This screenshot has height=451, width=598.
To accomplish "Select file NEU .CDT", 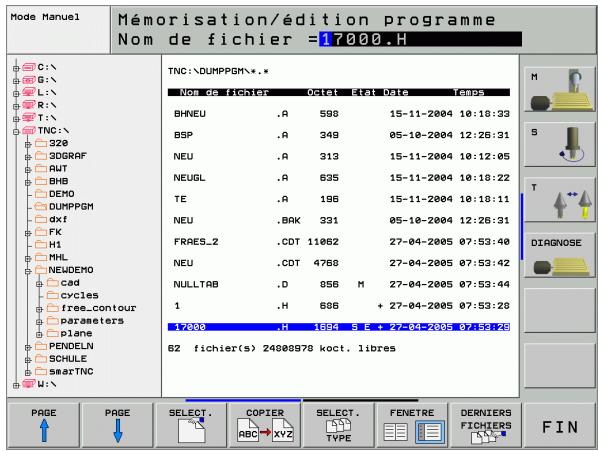I will (x=339, y=263).
